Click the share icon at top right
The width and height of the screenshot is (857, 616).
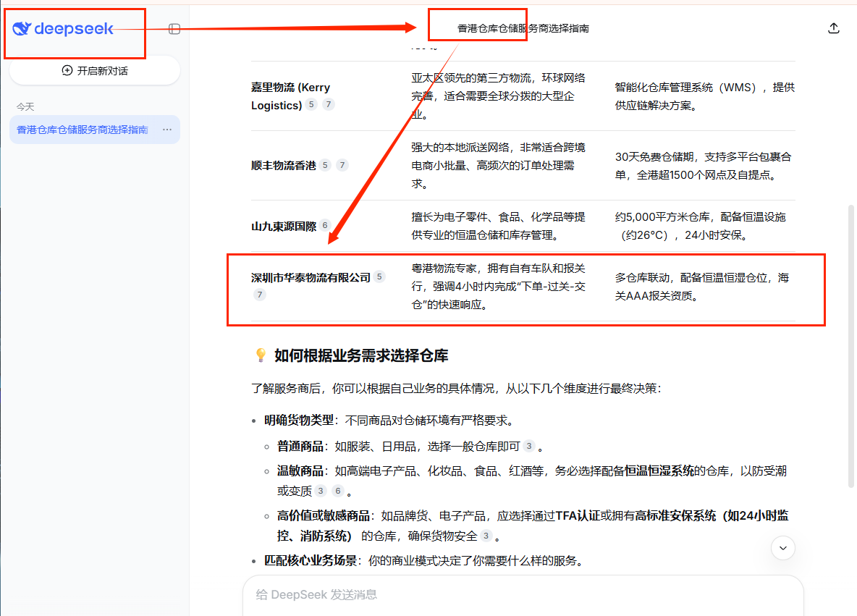[833, 28]
